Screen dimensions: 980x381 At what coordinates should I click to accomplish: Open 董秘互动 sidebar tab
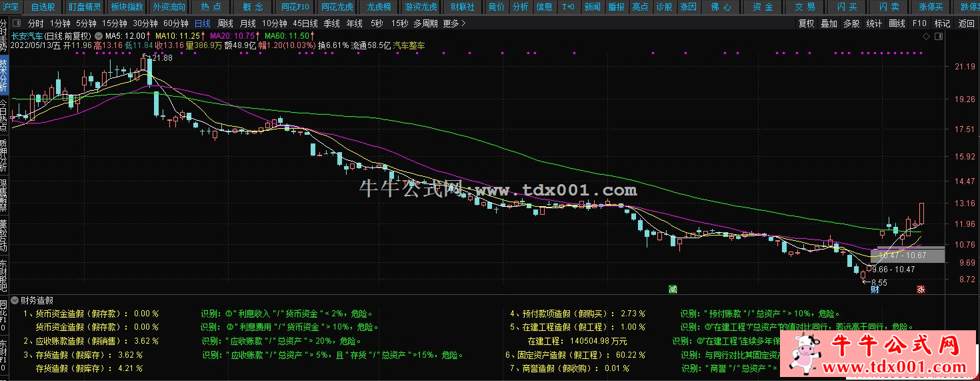click(4, 234)
